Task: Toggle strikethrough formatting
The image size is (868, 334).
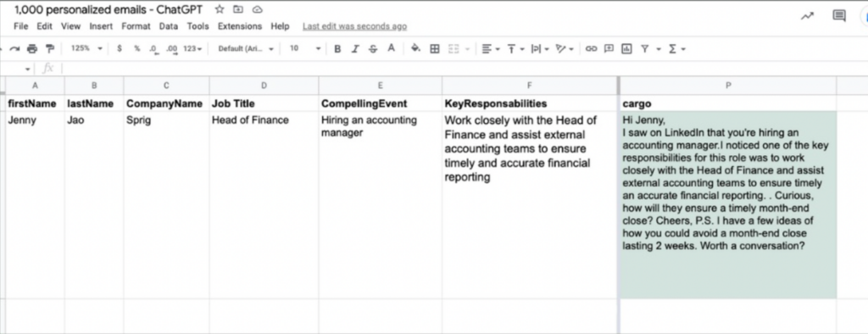Action: click(x=373, y=48)
